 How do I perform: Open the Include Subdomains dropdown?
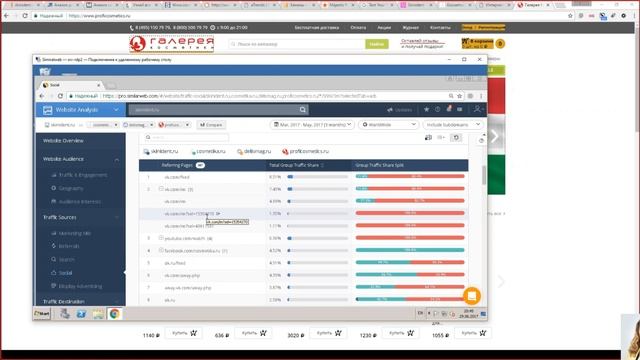coord(453,124)
